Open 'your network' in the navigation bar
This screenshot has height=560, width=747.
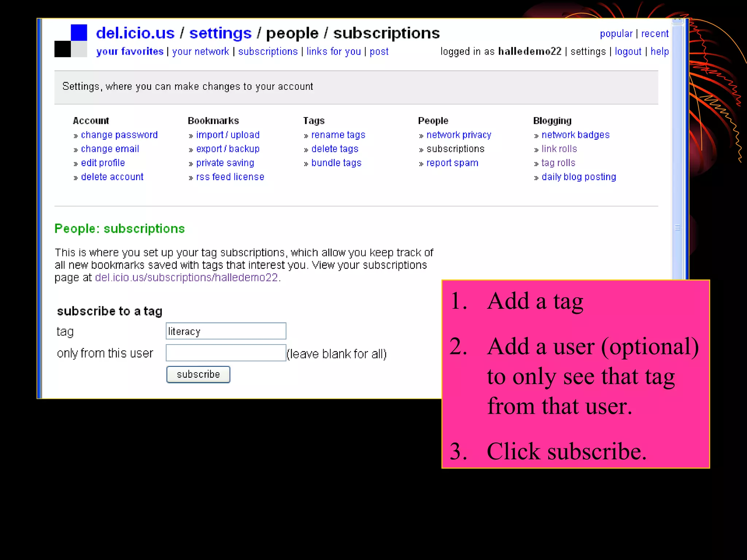201,51
